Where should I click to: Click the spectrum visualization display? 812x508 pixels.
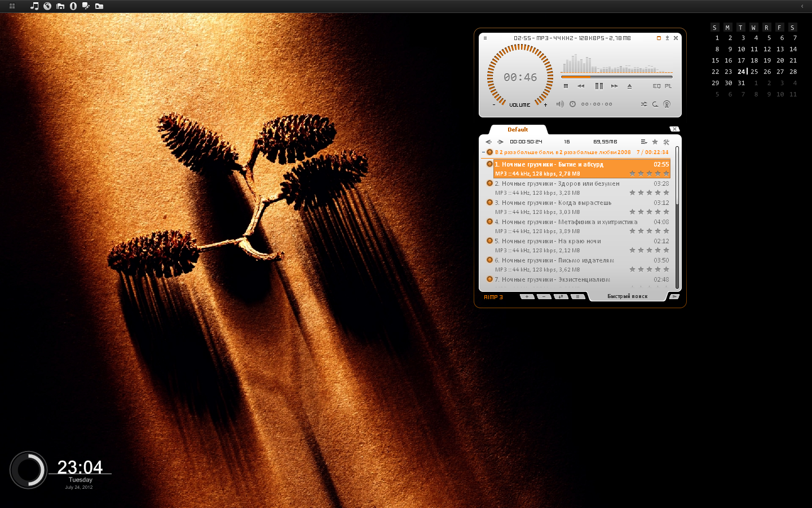pyautogui.click(x=617, y=63)
